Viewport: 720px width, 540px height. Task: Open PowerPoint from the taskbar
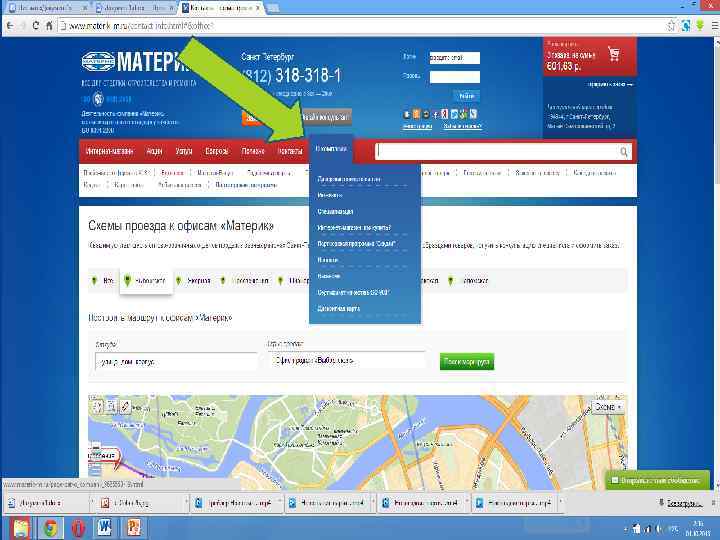[133, 528]
